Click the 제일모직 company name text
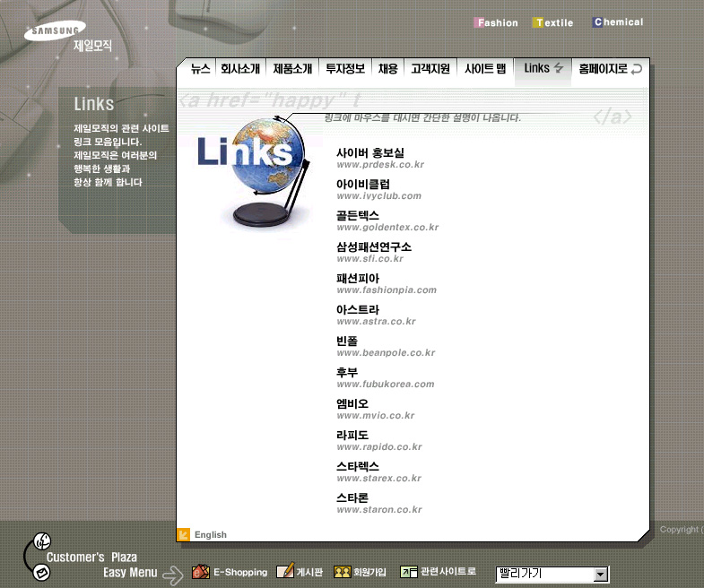 (x=92, y=46)
